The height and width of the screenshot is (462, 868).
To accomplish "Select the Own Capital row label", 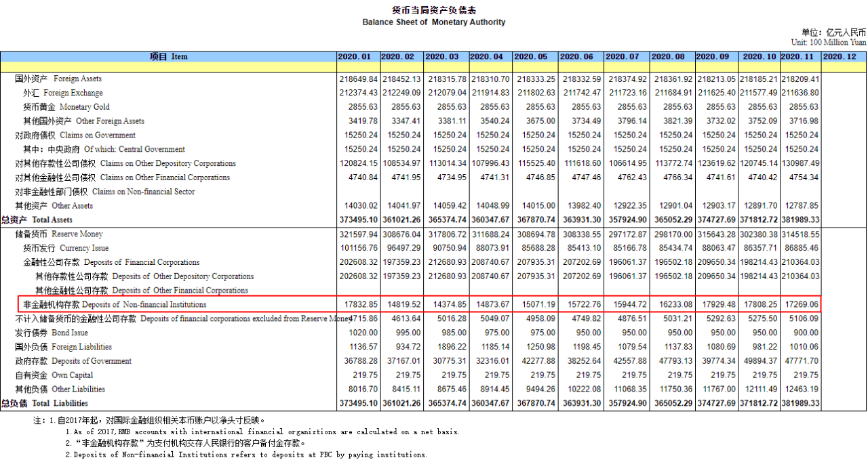I will [54, 375].
